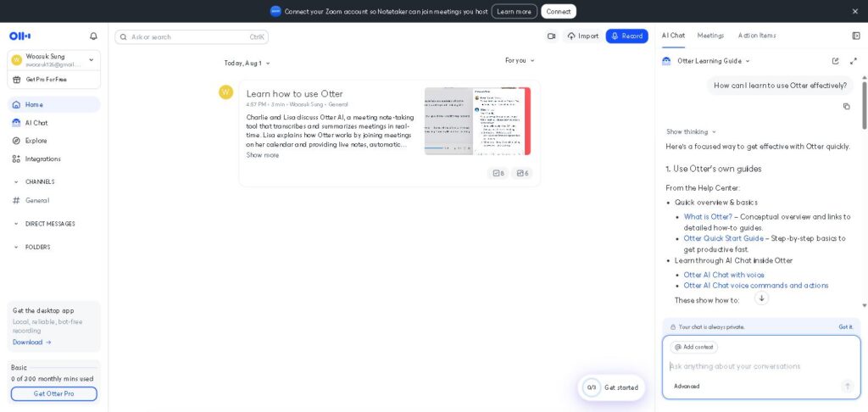The height and width of the screenshot is (412, 868).
Task: Open new chat compose icon
Action: click(x=835, y=61)
